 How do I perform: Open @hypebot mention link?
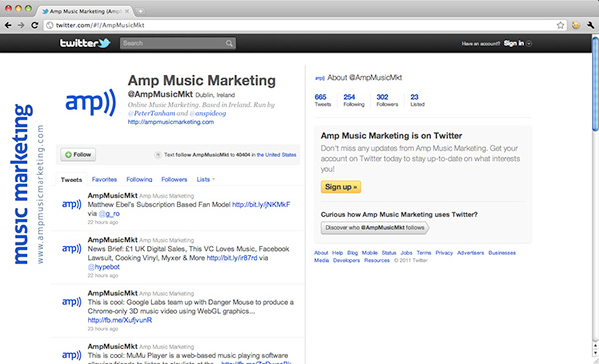tap(104, 267)
